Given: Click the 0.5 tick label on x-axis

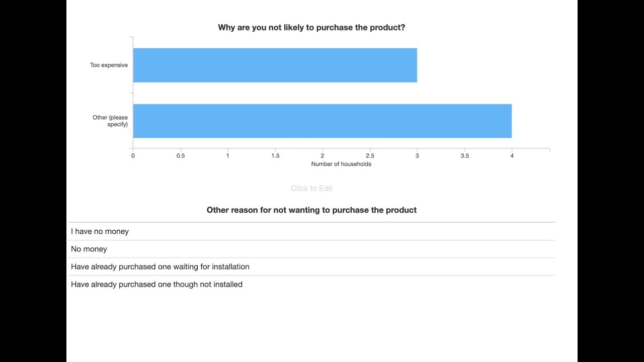Looking at the screenshot, I should coord(180,156).
